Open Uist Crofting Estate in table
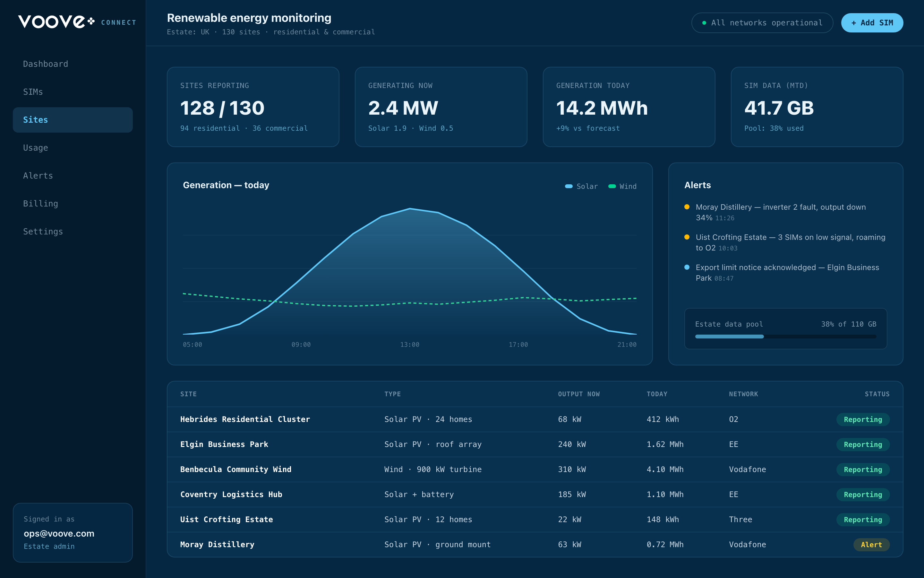924x578 pixels. coord(535,520)
